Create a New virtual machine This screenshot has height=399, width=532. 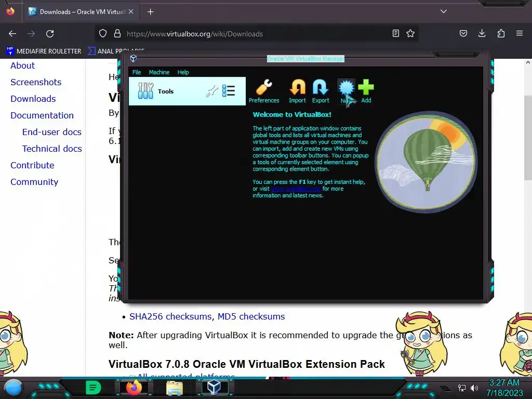(x=346, y=91)
